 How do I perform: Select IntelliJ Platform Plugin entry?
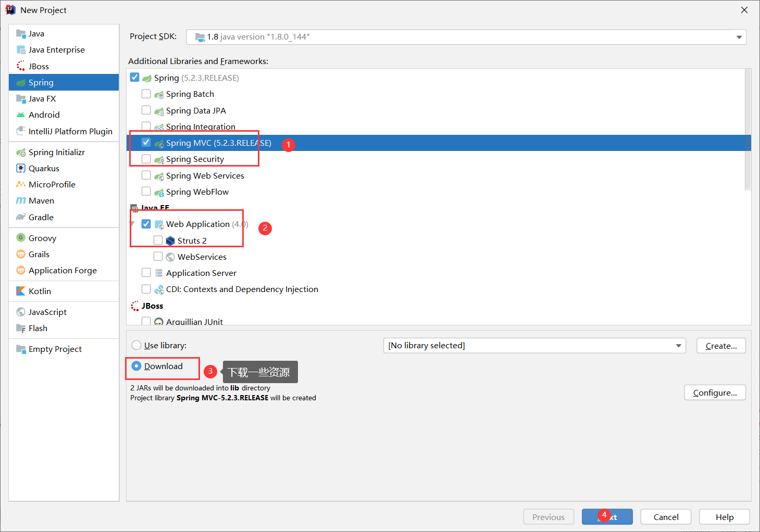coord(64,131)
